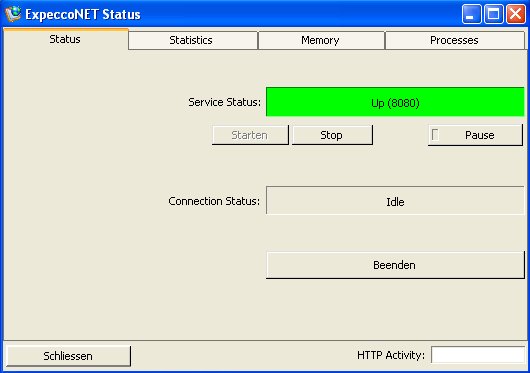Click the Stop service button
The width and height of the screenshot is (530, 373).
pyautogui.click(x=332, y=135)
